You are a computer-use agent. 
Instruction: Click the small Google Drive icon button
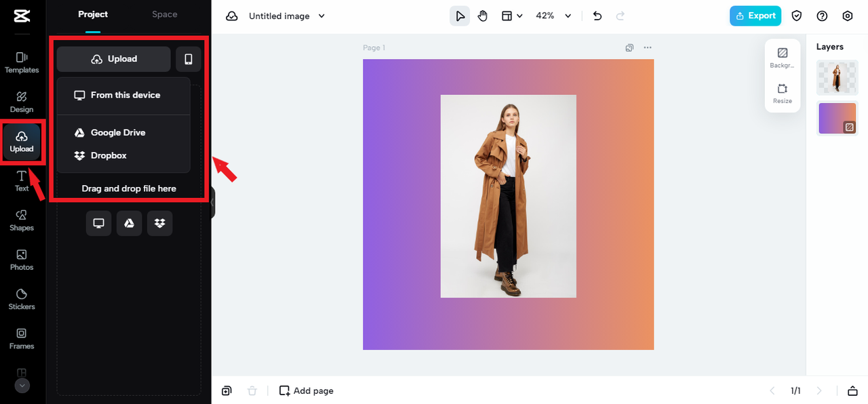pos(130,223)
